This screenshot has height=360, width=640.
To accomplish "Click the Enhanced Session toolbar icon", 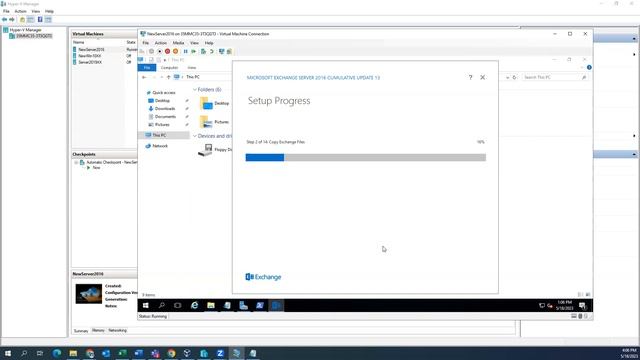I will (222, 51).
